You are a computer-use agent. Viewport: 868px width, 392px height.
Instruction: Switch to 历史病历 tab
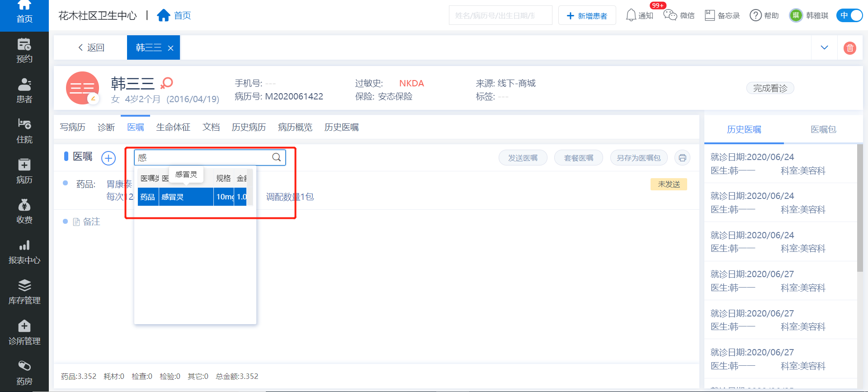tap(249, 127)
